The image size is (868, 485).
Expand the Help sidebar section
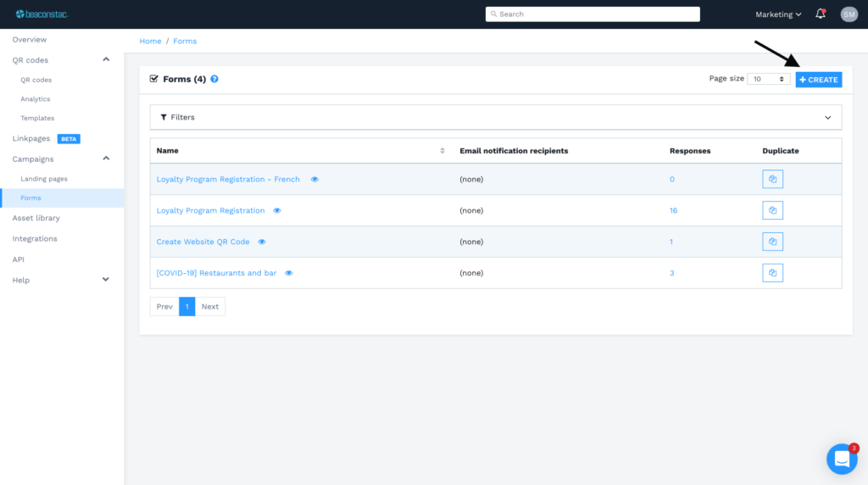click(x=105, y=280)
